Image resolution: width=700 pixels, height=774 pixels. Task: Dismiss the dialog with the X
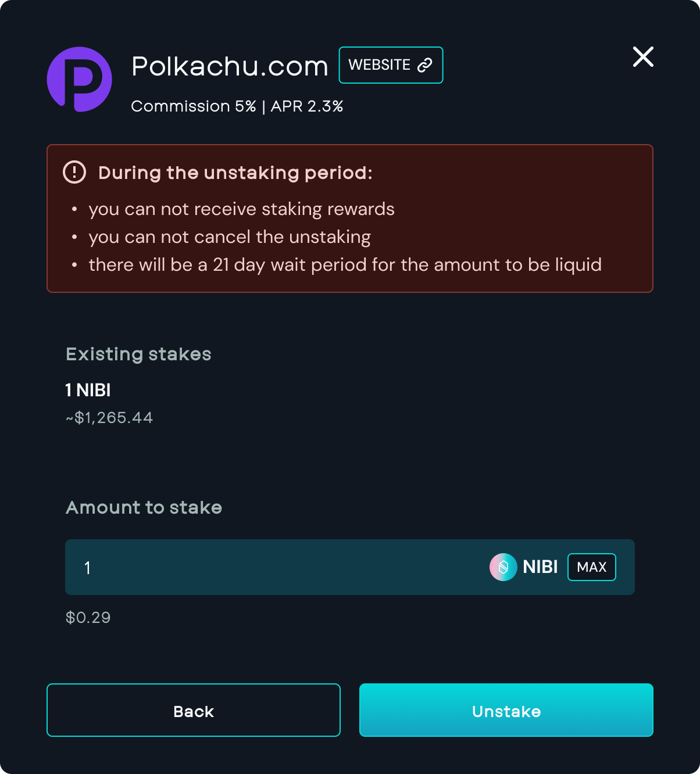click(x=643, y=57)
